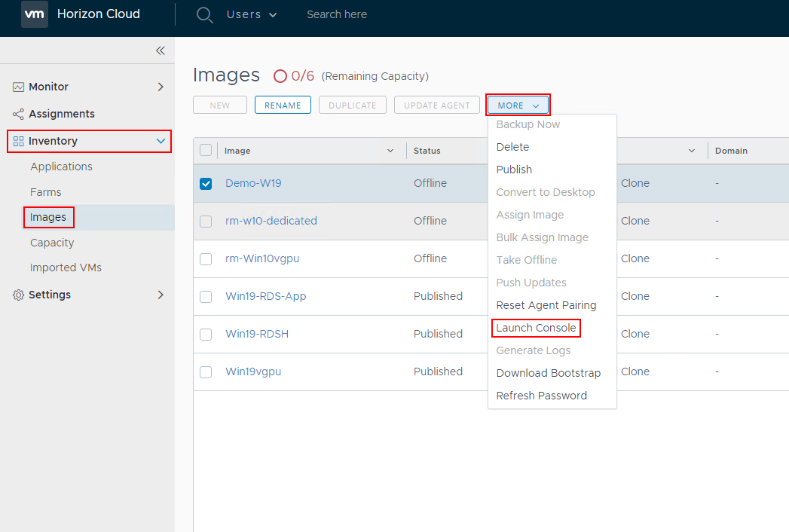Screen dimensions: 789x532
Task: Go to Capacity in the sidebar
Action: pos(52,243)
